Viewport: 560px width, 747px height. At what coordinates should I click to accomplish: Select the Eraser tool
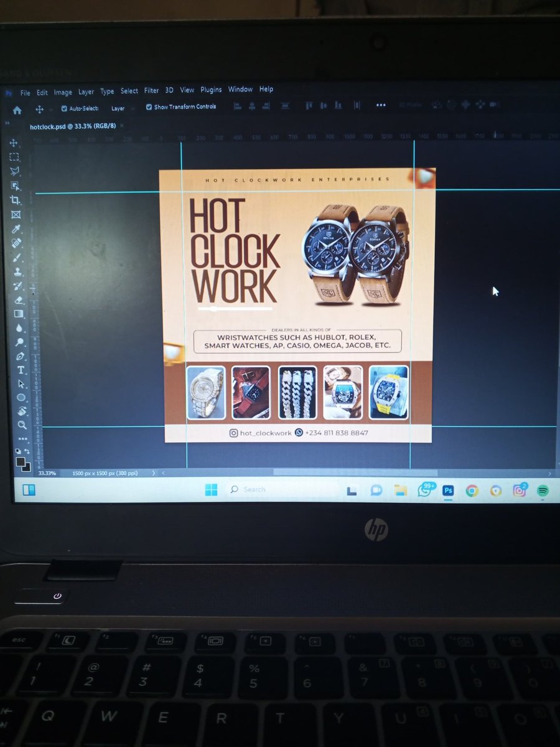19,299
